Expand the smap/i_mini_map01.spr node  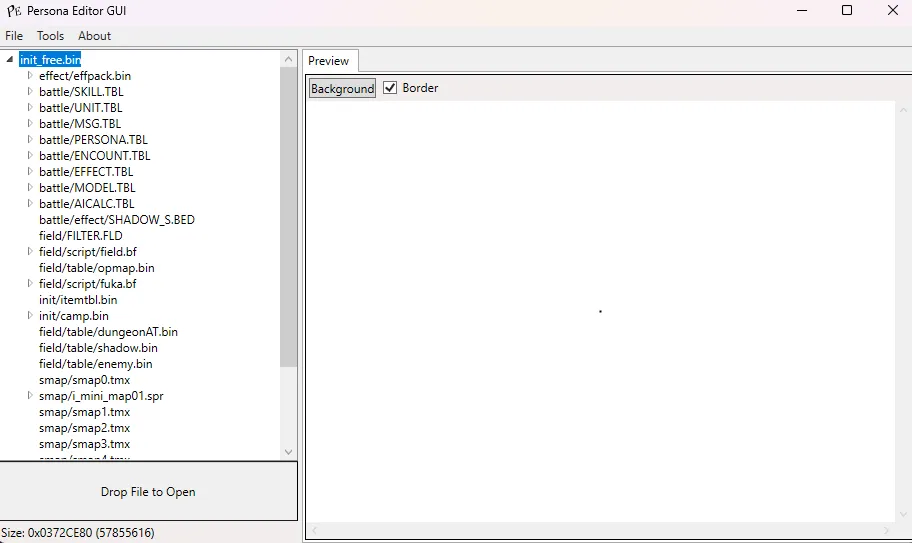[x=30, y=395]
